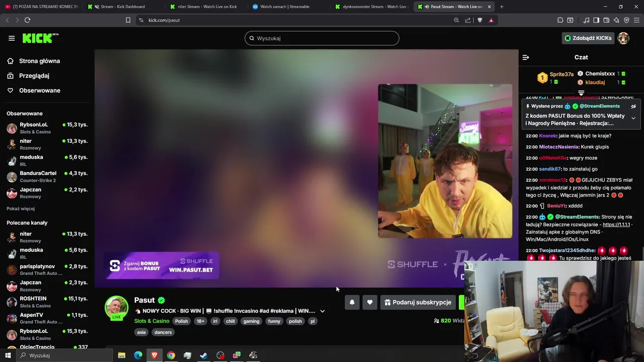644x362 pixels.
Task: Open Brave VPN shield icon
Action: (x=626, y=20)
